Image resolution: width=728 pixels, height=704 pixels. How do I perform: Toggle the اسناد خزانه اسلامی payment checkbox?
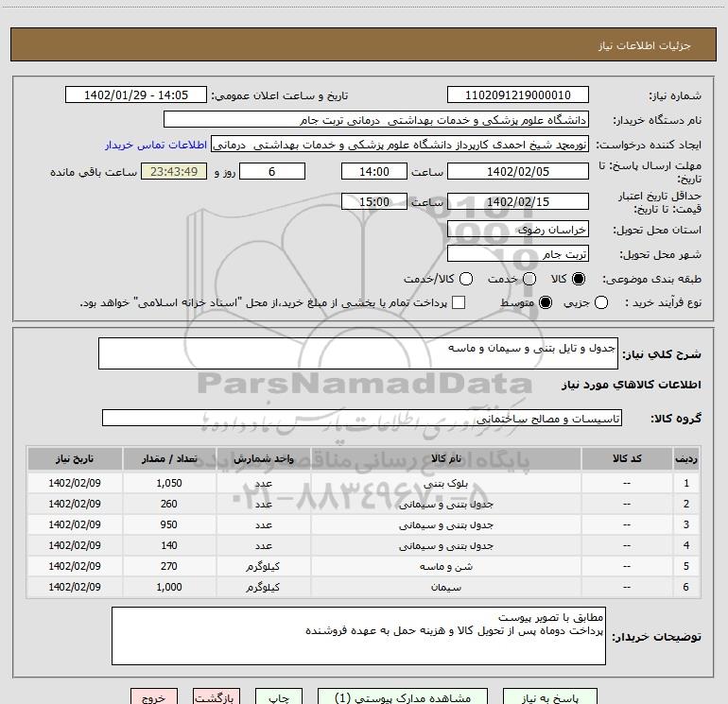(x=459, y=303)
